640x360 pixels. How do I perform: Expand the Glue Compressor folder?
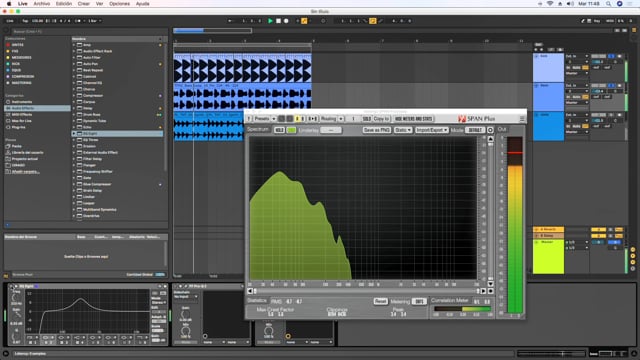(74, 184)
